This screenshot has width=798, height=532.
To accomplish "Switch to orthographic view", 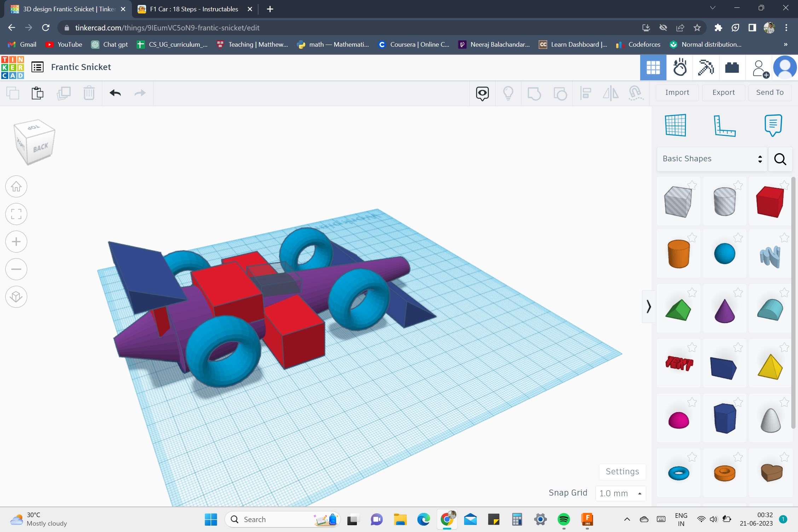I will tap(16, 296).
